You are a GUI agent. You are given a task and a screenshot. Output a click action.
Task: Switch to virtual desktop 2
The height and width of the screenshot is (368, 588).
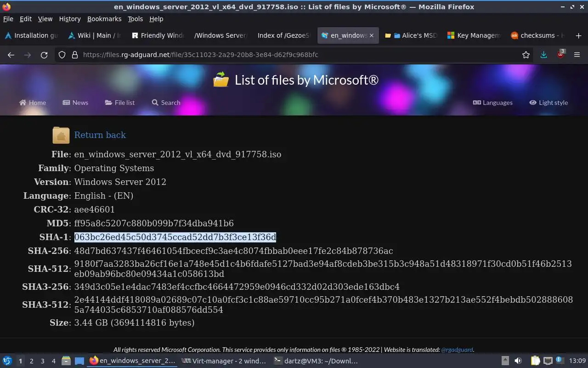(31, 361)
